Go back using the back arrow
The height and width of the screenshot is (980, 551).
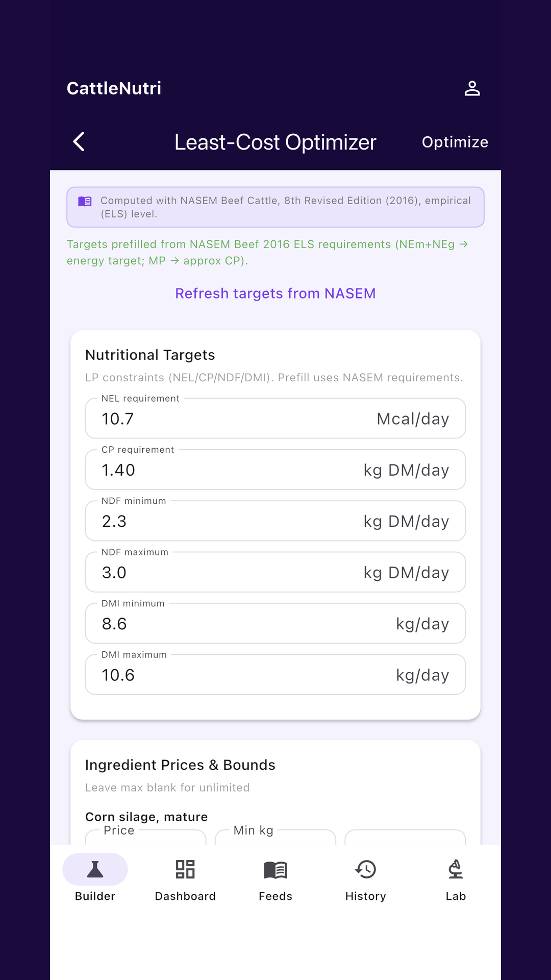point(79,142)
